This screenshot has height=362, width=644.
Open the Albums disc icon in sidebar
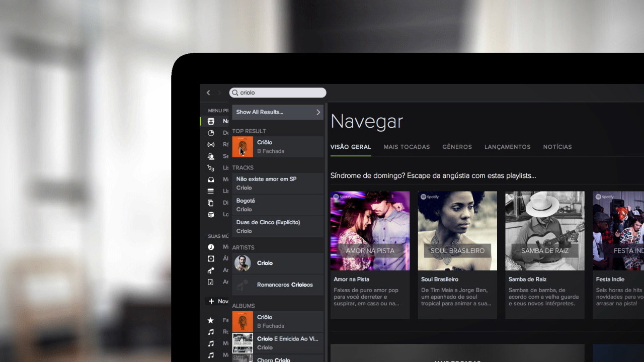point(211,258)
